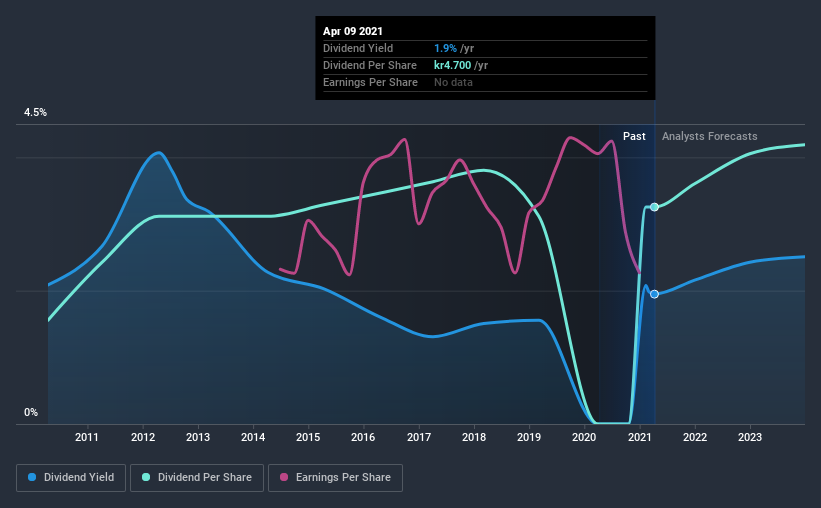Viewport: 821px width, 508px height.
Task: Click the 2012 x-axis label
Action: pyautogui.click(x=143, y=437)
